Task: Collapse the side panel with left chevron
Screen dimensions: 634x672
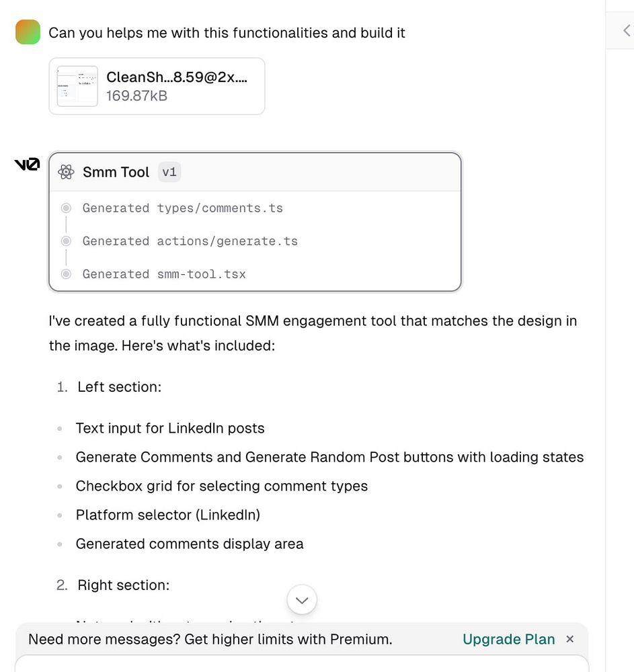Action: [x=627, y=30]
